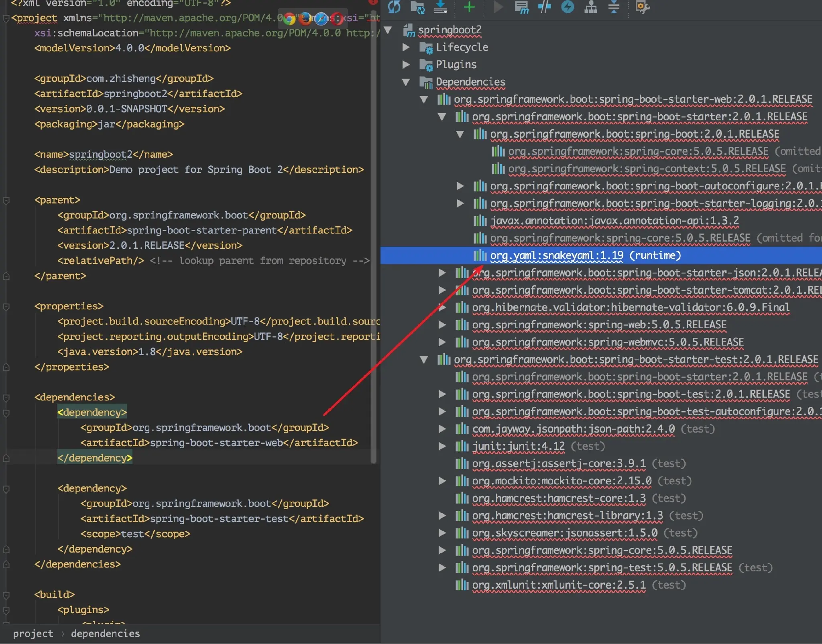Select the project breadcrumb at the bottom

[x=33, y=633]
